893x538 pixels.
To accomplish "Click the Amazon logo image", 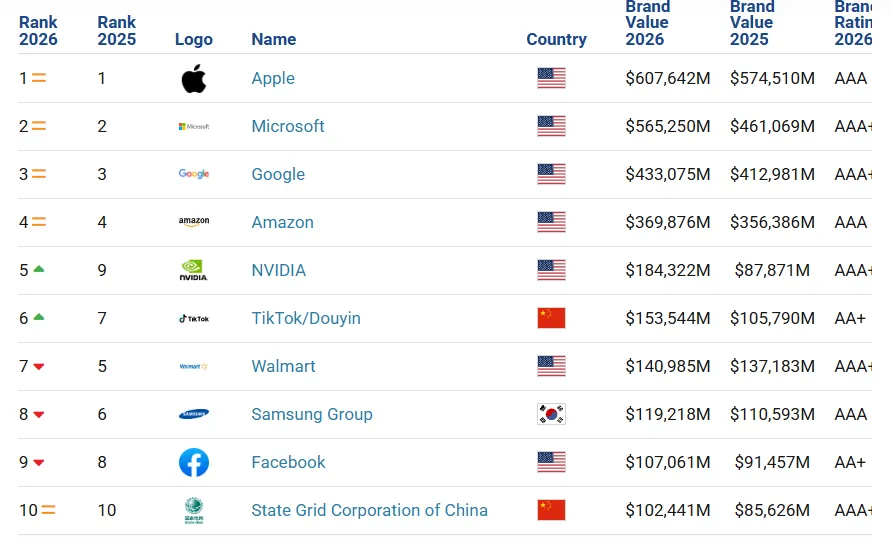I will point(194,222).
